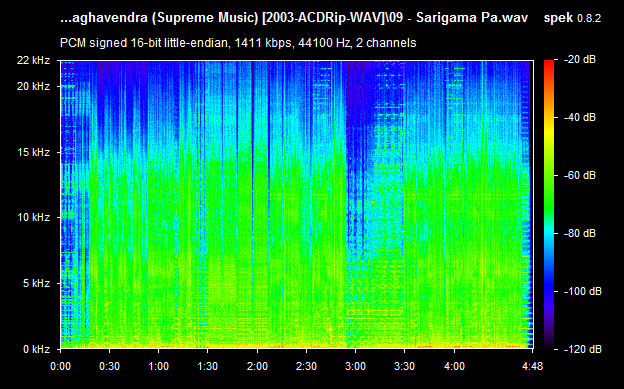Click the spek 0.8.2 version text
This screenshot has height=389, width=624.
(x=572, y=18)
